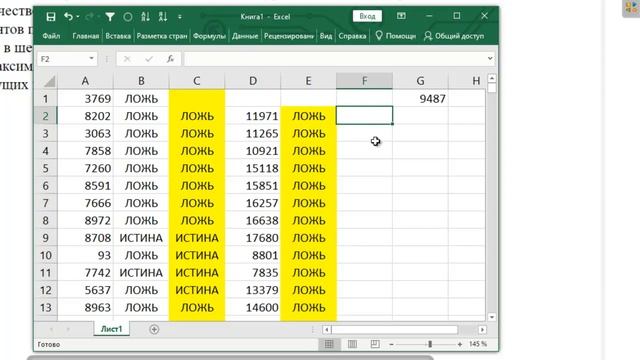Customize the quick access toolbar

pos(180,17)
